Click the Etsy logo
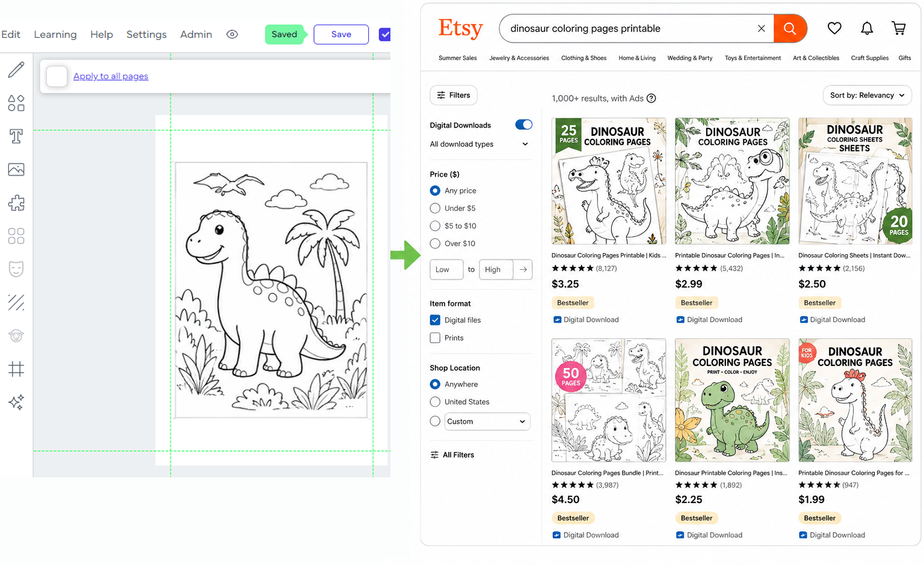Screen dimensions: 924x565 click(x=461, y=28)
